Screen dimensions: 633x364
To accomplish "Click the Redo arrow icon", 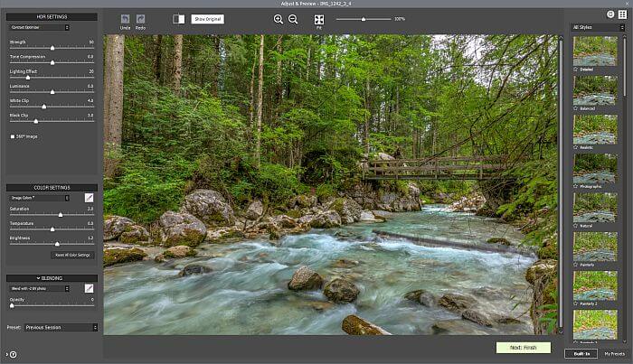I will coord(140,19).
